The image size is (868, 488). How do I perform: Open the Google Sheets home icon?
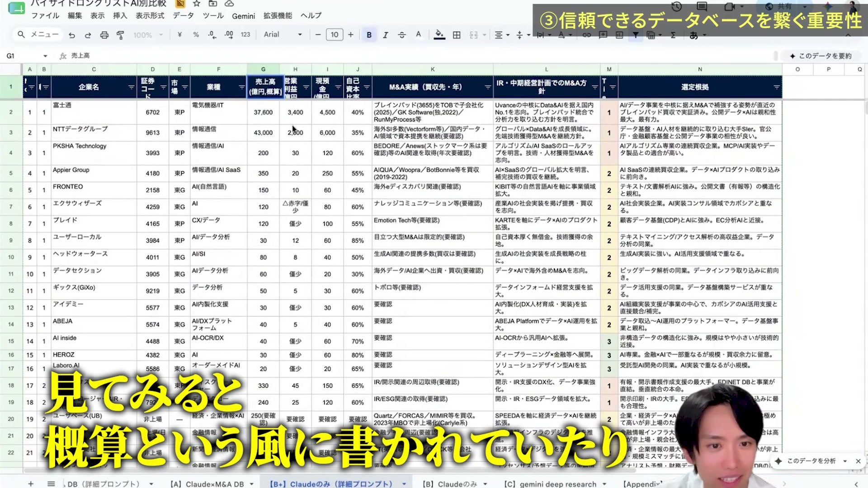click(x=16, y=8)
